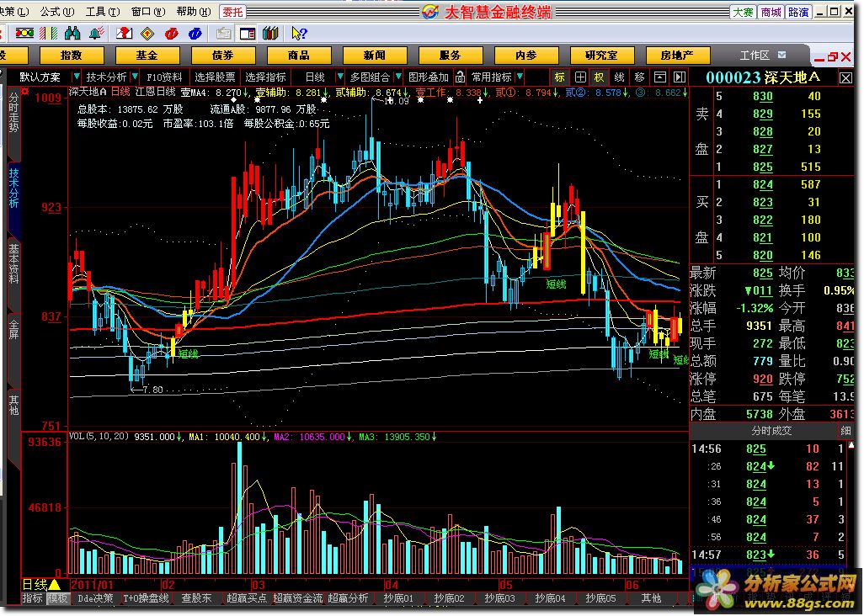Click the red circular logo icon

(x=171, y=34)
